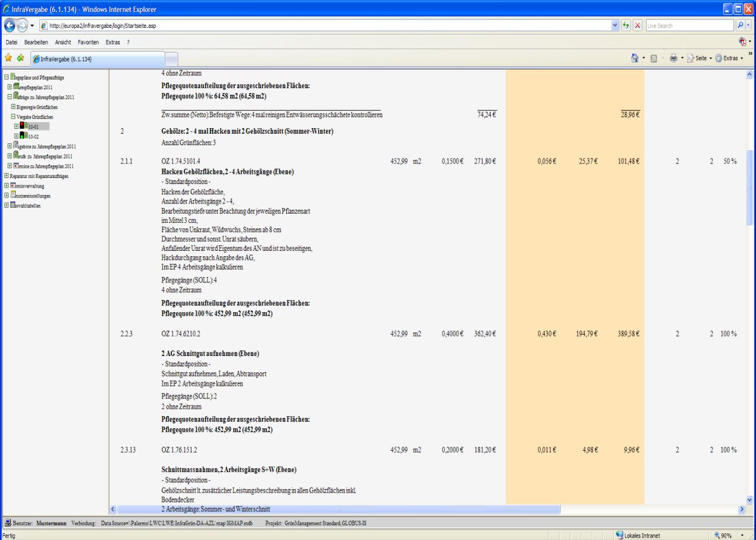Click the Live Search magnifier icon
Screen dimensions: 756x540
[740, 26]
